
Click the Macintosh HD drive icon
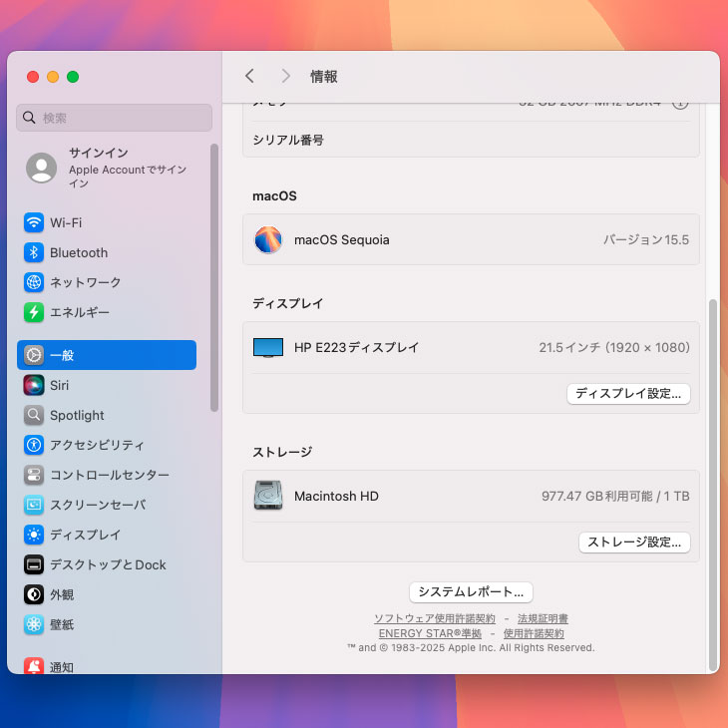(268, 496)
